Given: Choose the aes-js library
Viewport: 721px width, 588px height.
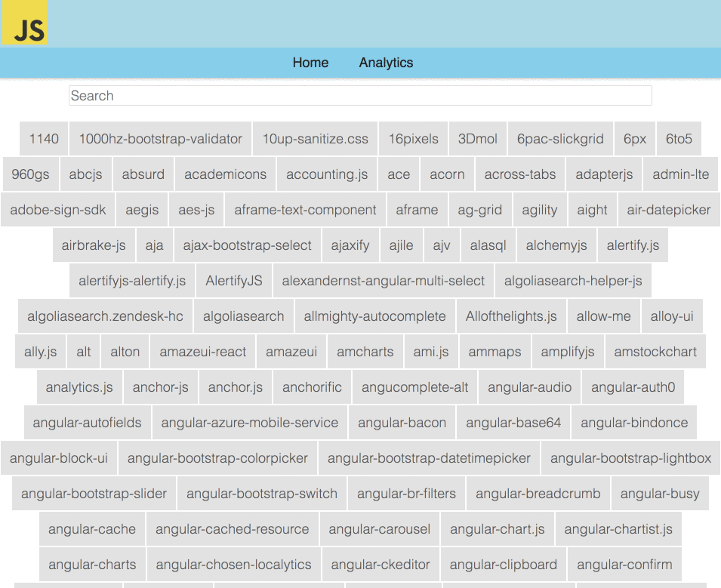Looking at the screenshot, I should pos(196,210).
